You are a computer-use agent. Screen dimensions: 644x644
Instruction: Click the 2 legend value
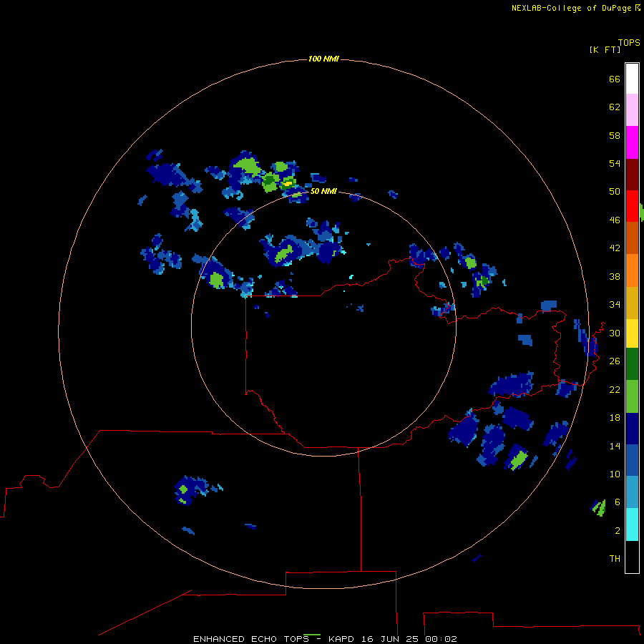tap(618, 531)
